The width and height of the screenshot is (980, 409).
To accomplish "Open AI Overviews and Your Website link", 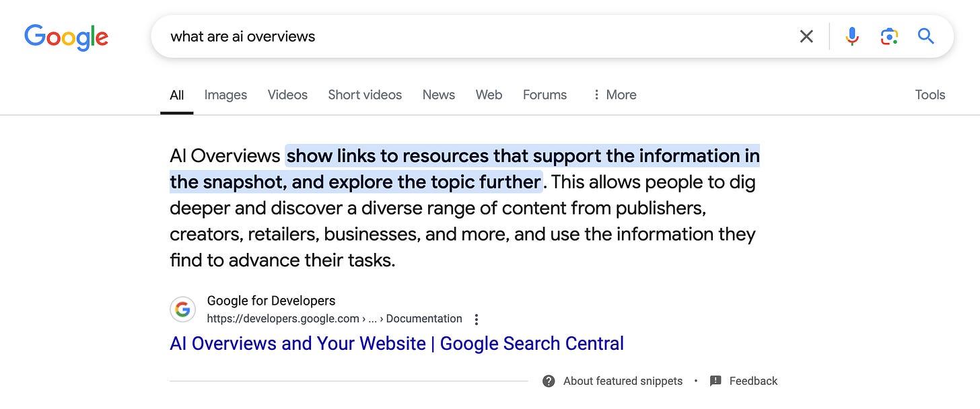I will (397, 343).
